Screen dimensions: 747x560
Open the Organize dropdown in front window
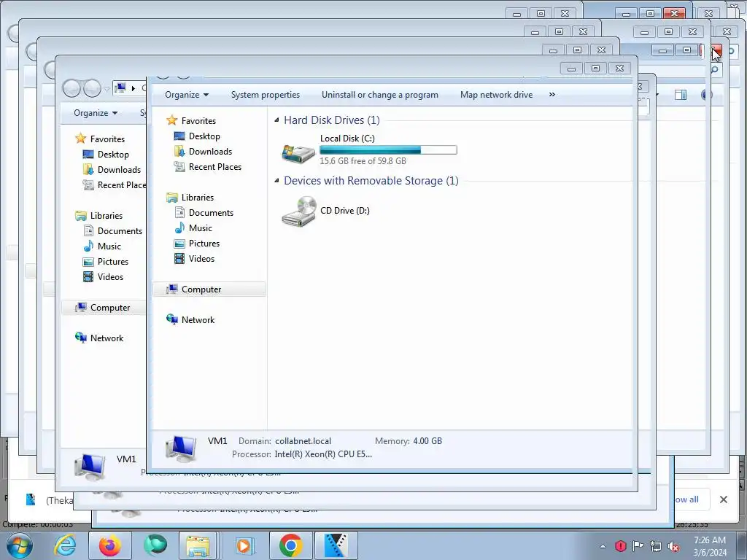point(187,95)
